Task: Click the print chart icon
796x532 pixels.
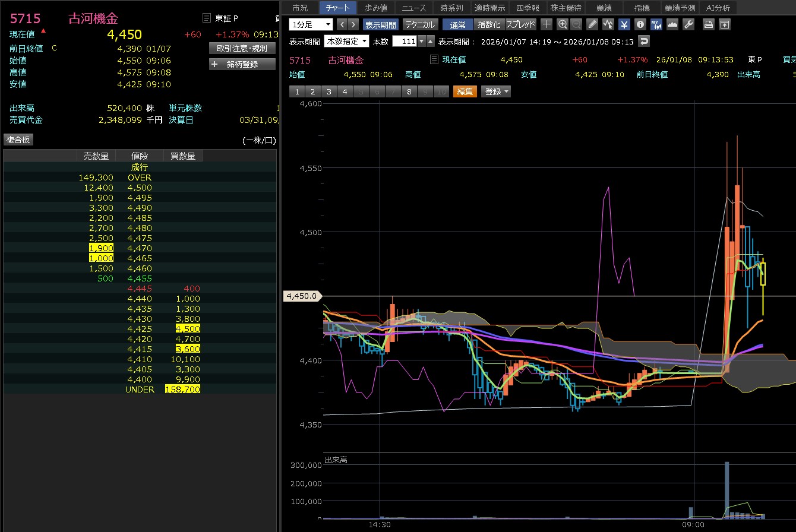Action: (x=708, y=24)
